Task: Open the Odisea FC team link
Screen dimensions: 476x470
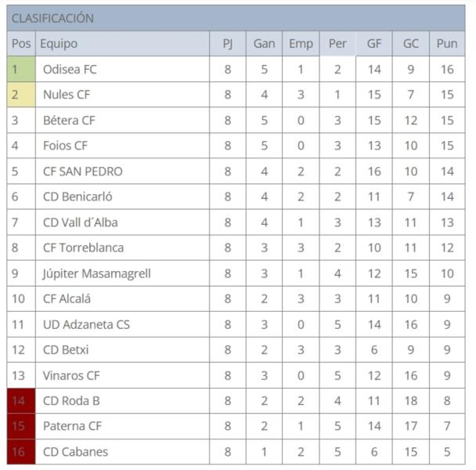Action: pyautogui.click(x=70, y=69)
